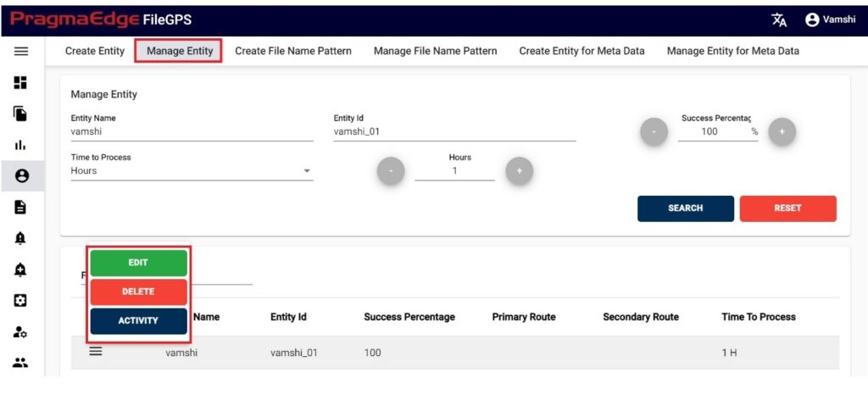868x406 pixels.
Task: Click the Entity Id input field
Action: click(x=454, y=132)
